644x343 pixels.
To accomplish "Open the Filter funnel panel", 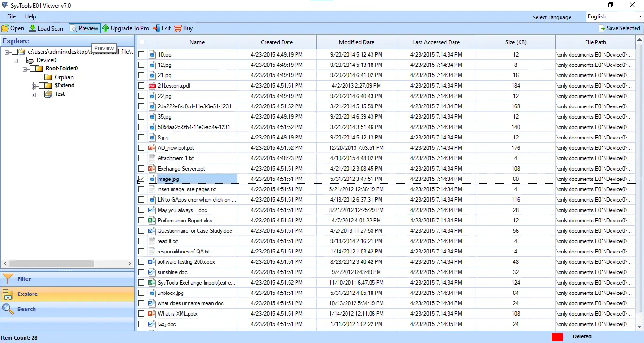I will pyautogui.click(x=8, y=279).
